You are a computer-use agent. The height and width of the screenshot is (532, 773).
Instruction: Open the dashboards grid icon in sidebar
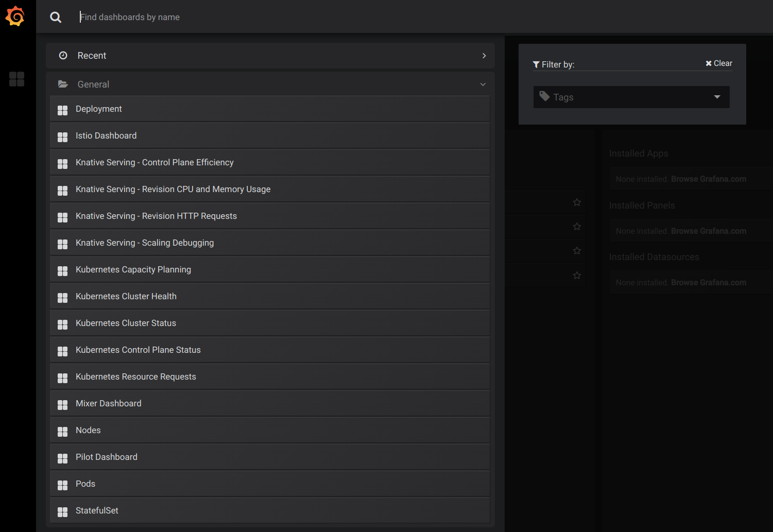tap(16, 79)
